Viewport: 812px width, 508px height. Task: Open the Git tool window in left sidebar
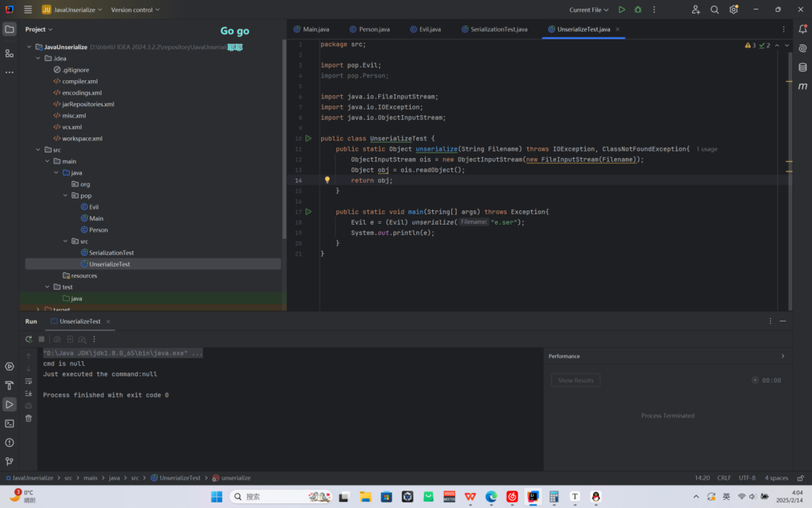coord(10,461)
